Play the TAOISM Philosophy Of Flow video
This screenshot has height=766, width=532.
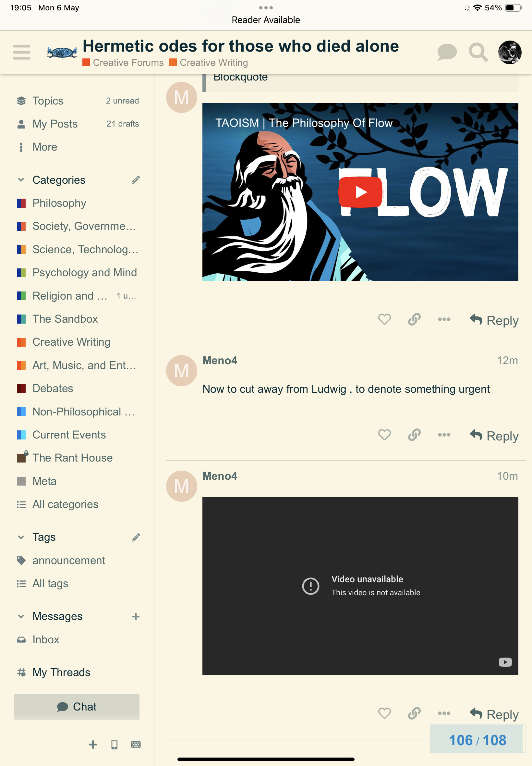360,192
